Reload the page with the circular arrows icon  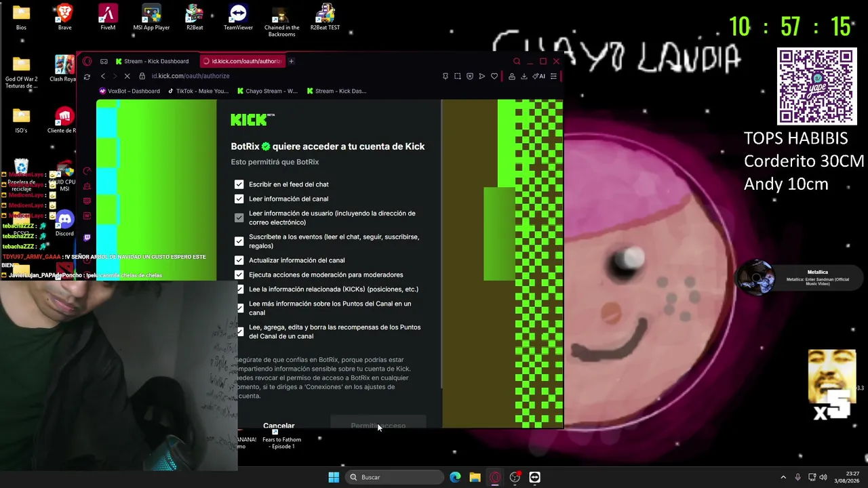pyautogui.click(x=87, y=77)
